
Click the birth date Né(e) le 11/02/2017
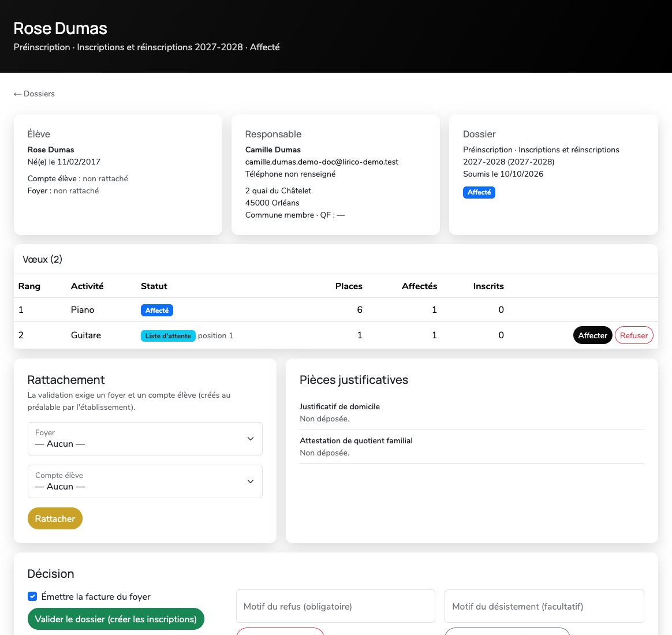click(64, 162)
